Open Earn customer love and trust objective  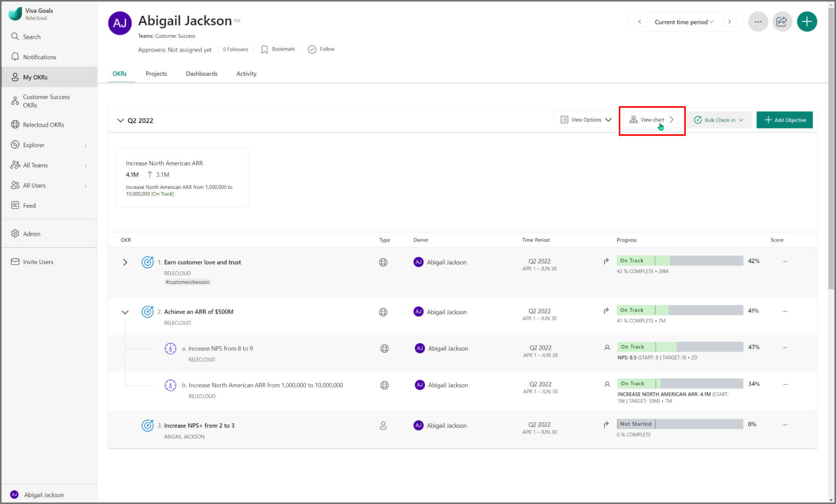click(202, 262)
